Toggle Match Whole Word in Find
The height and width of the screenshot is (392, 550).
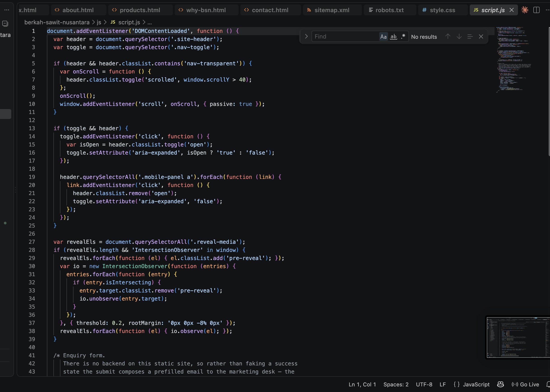pos(394,36)
